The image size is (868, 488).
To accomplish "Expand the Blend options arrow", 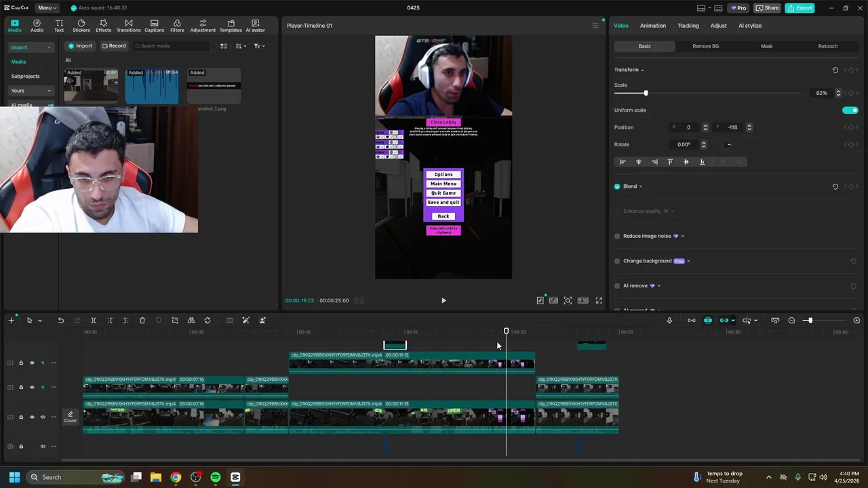I will click(640, 186).
